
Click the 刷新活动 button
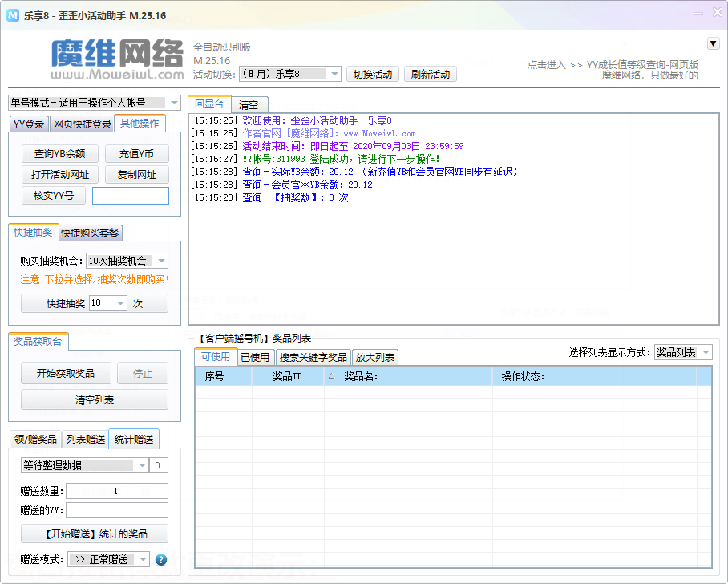click(430, 74)
